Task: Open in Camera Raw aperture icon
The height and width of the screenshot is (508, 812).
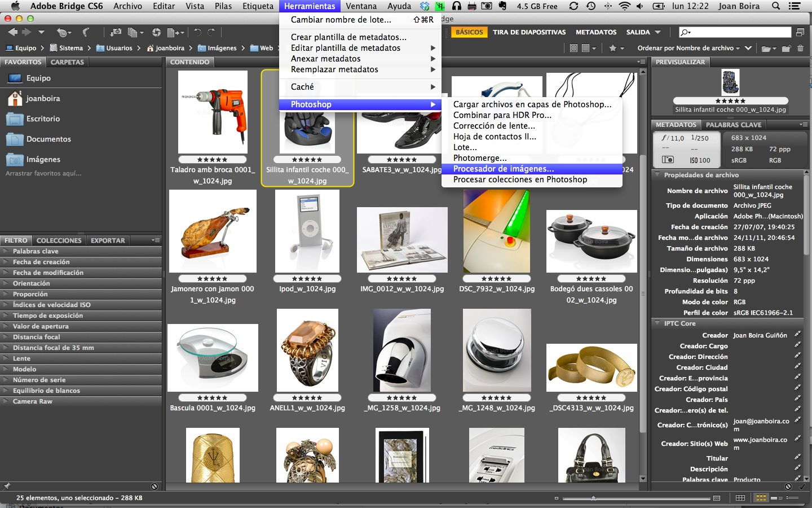Action: (x=157, y=33)
